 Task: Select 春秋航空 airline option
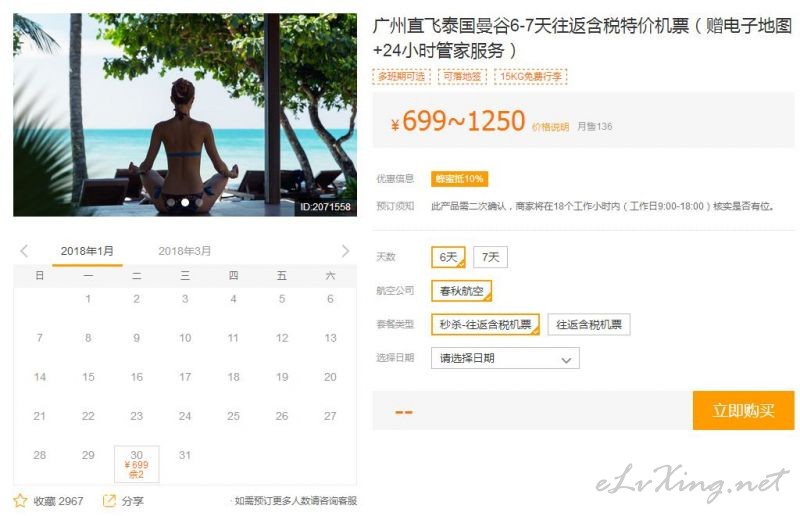tap(461, 291)
